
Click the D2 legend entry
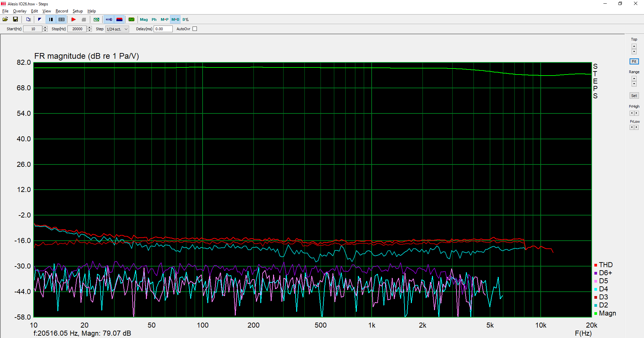[601, 305]
